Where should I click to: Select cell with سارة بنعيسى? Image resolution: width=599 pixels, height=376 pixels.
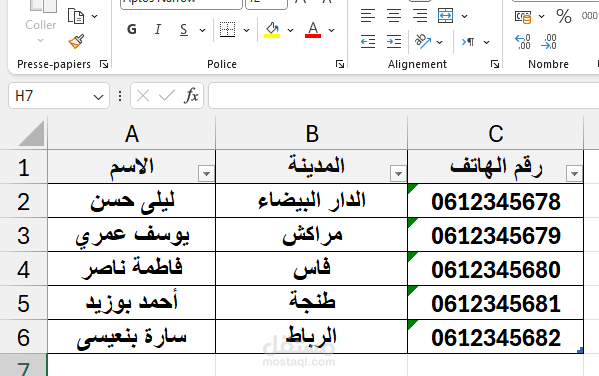click(131, 337)
